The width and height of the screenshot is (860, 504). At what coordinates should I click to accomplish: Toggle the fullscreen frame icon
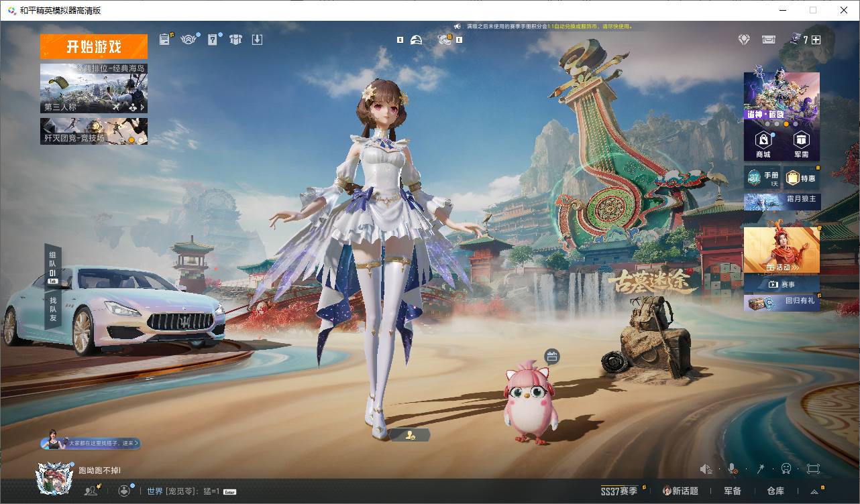pos(813,469)
